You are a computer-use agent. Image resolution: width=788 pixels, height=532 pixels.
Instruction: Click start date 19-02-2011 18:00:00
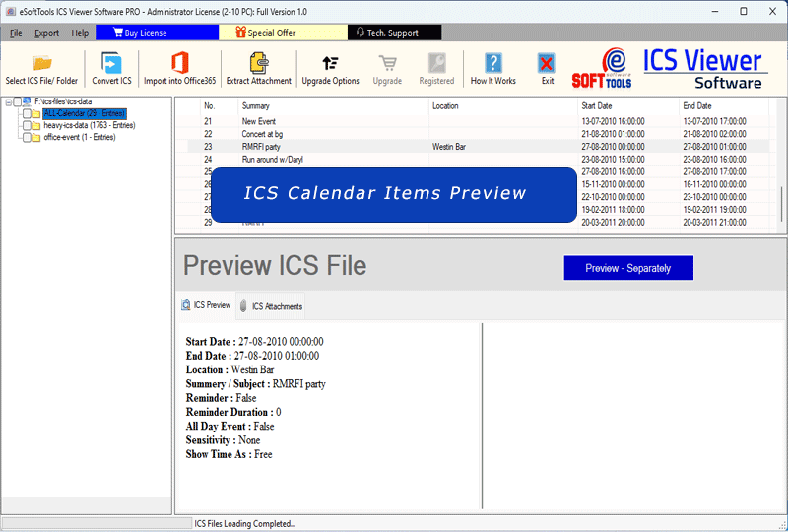613,209
